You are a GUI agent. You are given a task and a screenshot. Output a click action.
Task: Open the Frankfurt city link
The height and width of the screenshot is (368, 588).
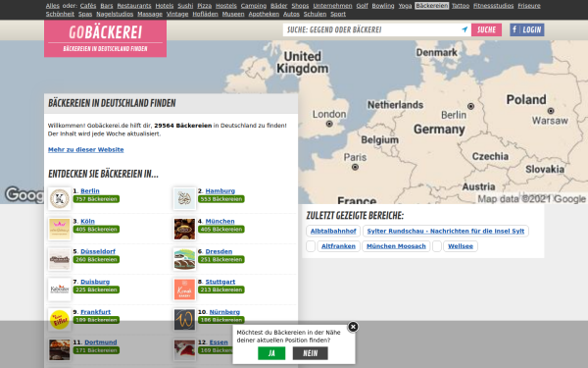(x=96, y=312)
